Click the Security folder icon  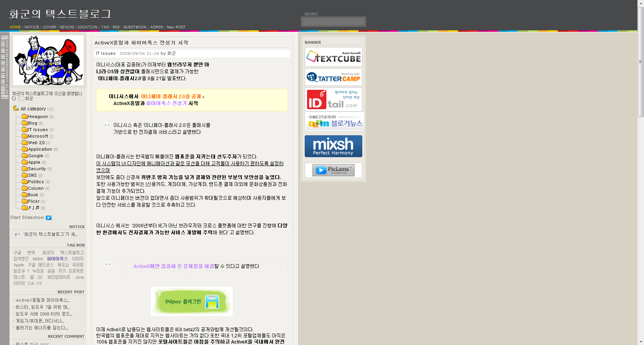(25, 169)
